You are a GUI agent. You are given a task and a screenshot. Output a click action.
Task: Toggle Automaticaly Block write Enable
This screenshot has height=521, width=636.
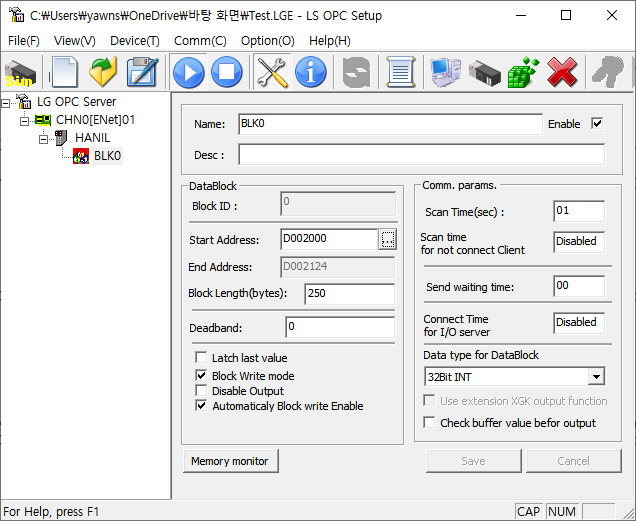(201, 405)
